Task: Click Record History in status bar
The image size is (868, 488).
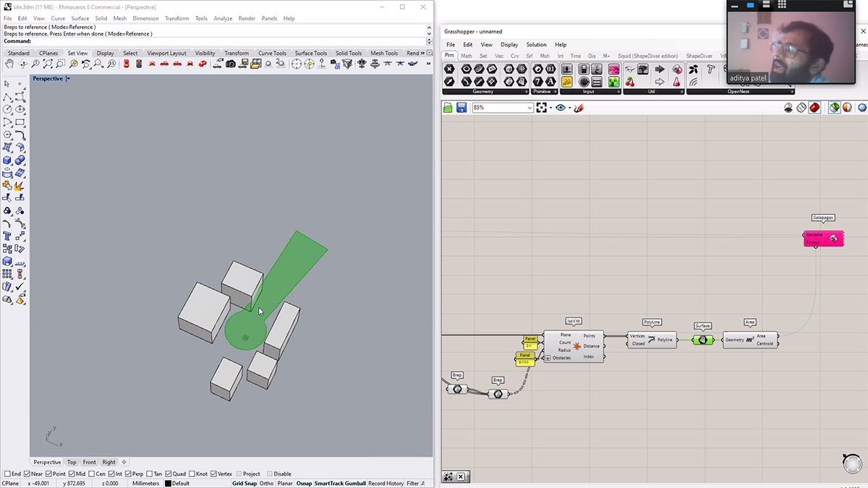Action: point(386,483)
